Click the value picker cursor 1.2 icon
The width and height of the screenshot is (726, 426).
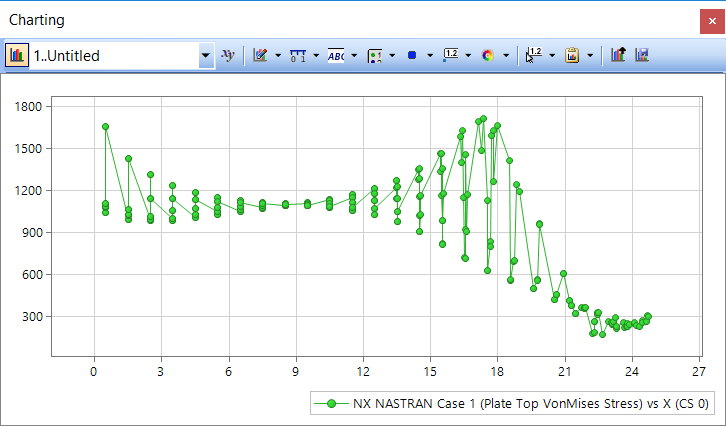coord(534,56)
